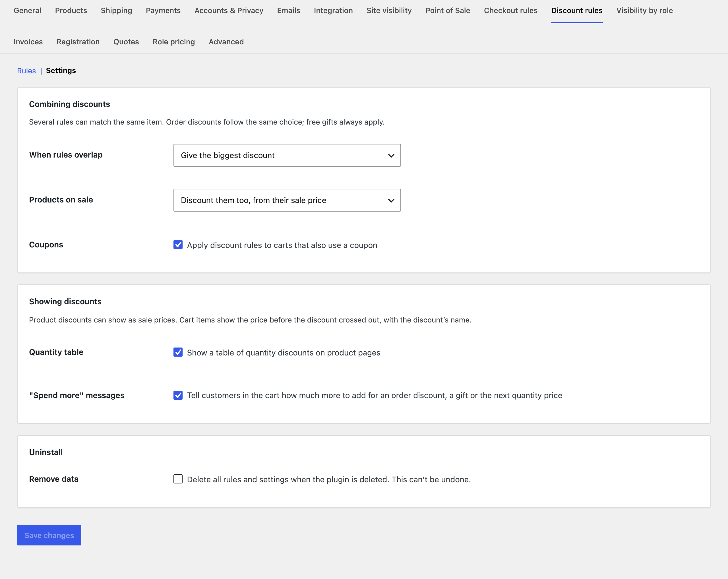Expand the Products on sale dropdown

287,200
